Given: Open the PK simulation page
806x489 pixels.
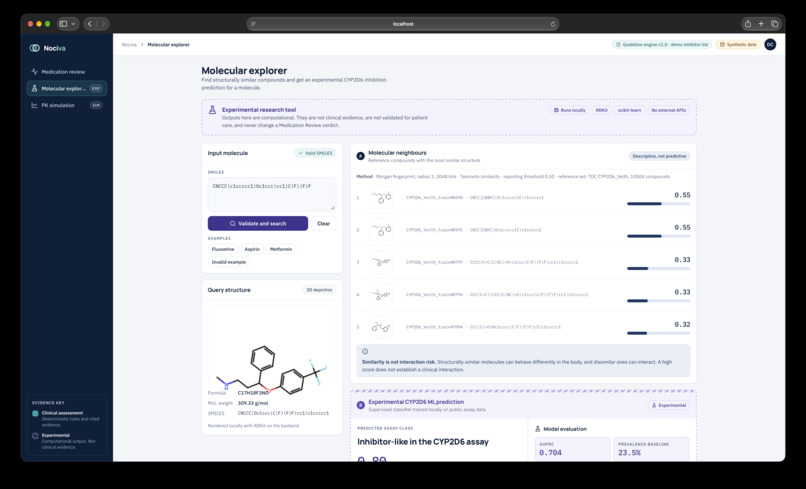Looking at the screenshot, I should point(67,105).
